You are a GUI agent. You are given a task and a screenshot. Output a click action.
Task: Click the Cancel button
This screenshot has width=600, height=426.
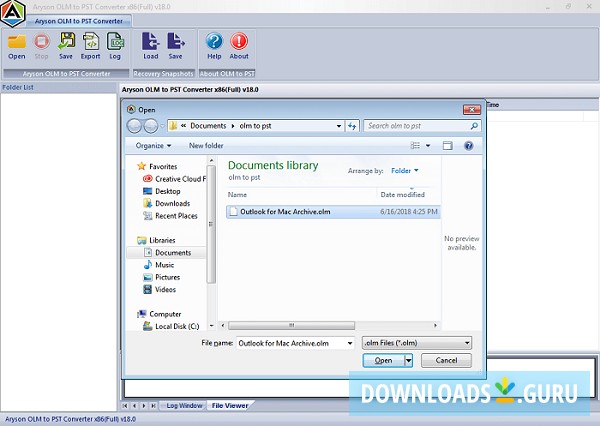click(x=446, y=360)
